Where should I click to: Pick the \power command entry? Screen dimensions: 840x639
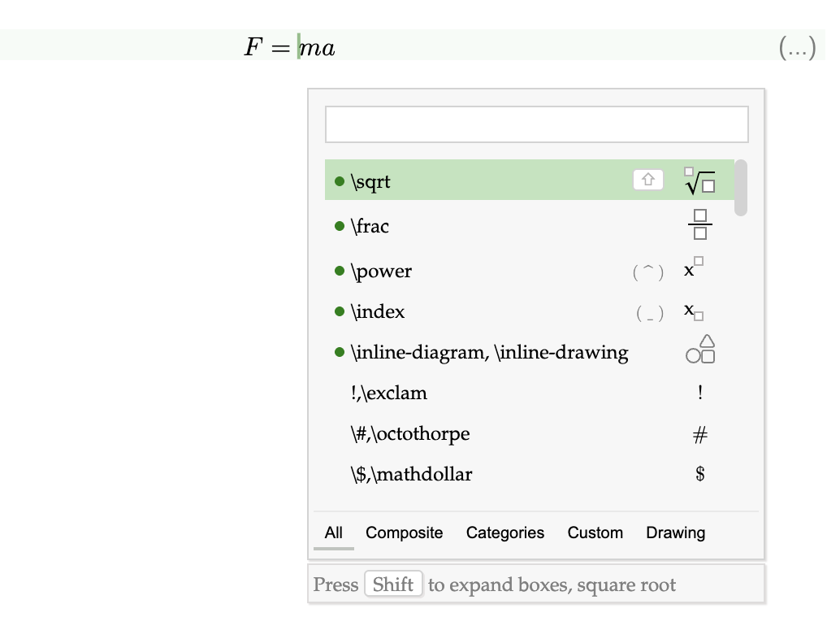[x=530, y=271]
